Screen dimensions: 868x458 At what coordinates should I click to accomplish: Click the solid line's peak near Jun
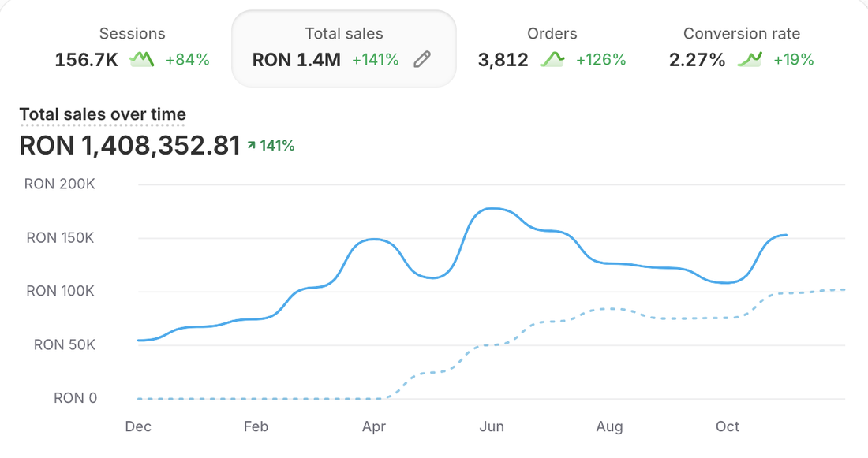pyautogui.click(x=492, y=209)
